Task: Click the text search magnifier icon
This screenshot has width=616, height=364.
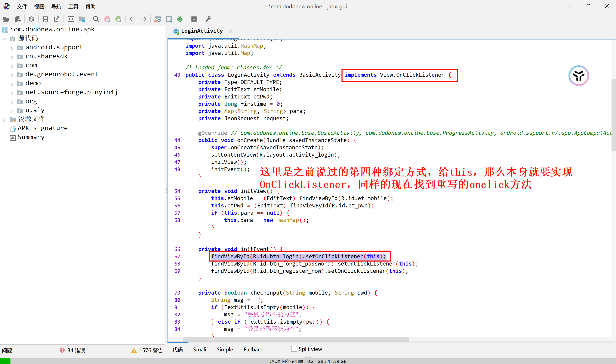Action: pyautogui.click(x=96, y=19)
